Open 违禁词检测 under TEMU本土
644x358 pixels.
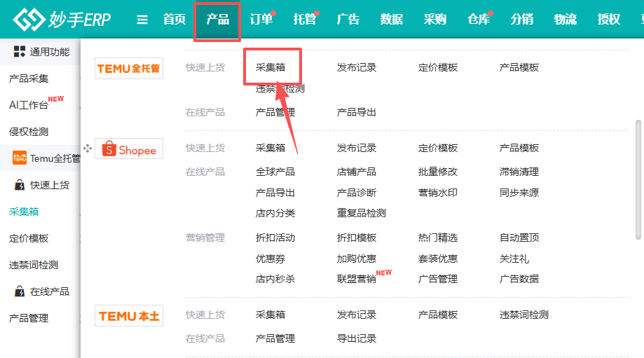[x=524, y=315]
